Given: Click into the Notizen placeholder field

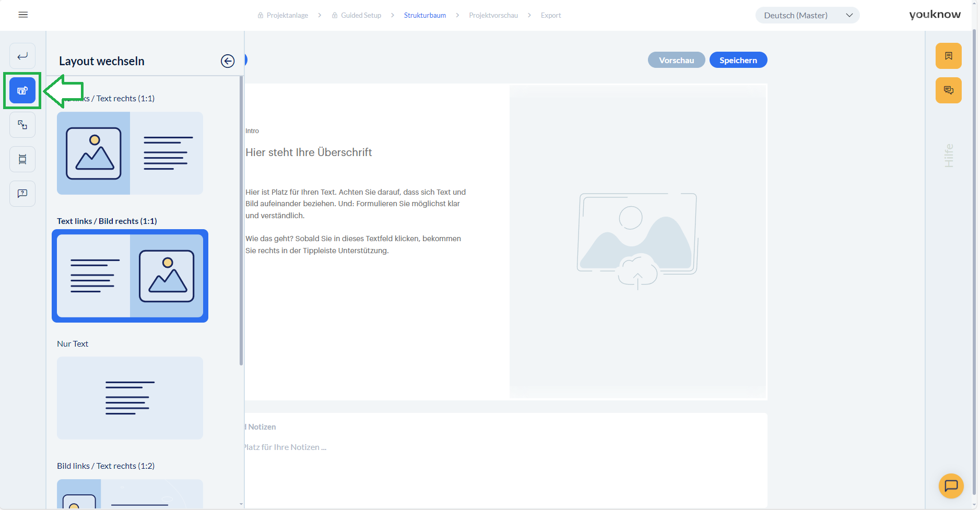Looking at the screenshot, I should coord(285,447).
